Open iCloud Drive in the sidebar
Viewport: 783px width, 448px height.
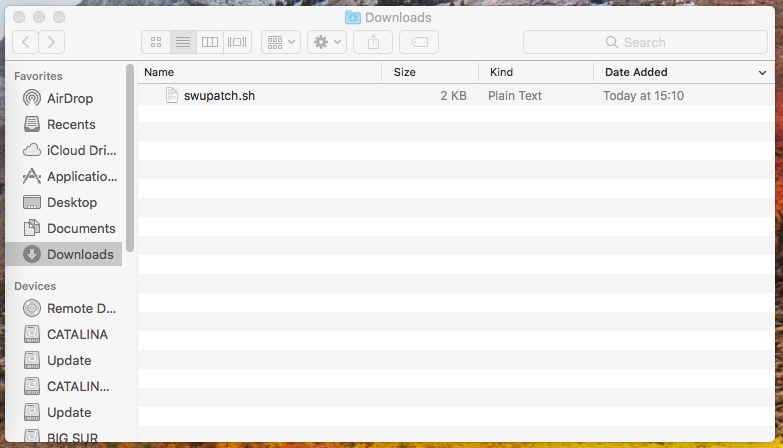click(64, 150)
